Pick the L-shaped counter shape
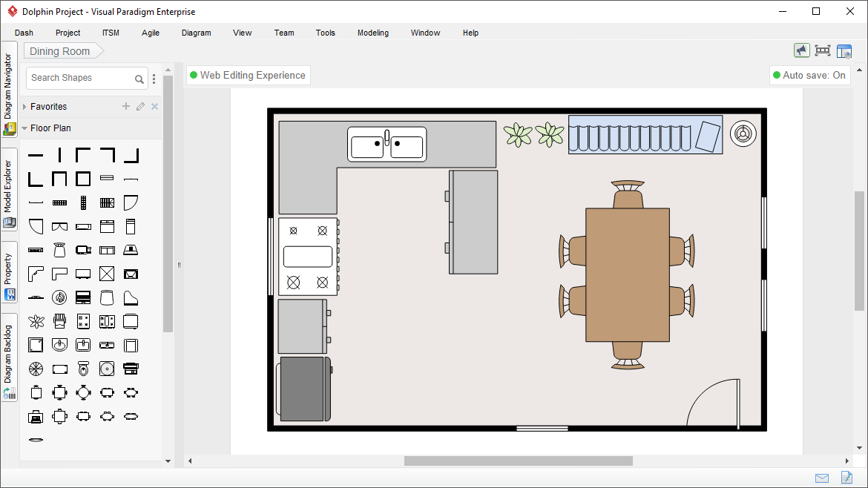This screenshot has height=488, width=868. (x=59, y=274)
